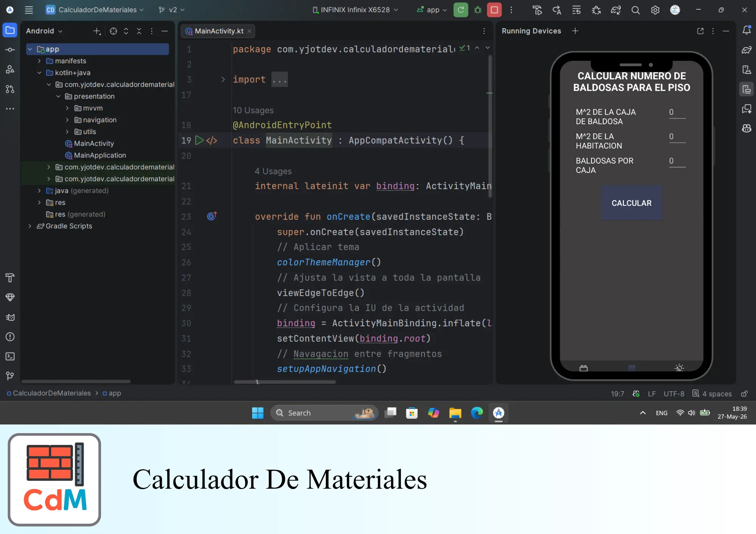
Task: Open the Windows Start menu
Action: click(x=258, y=413)
